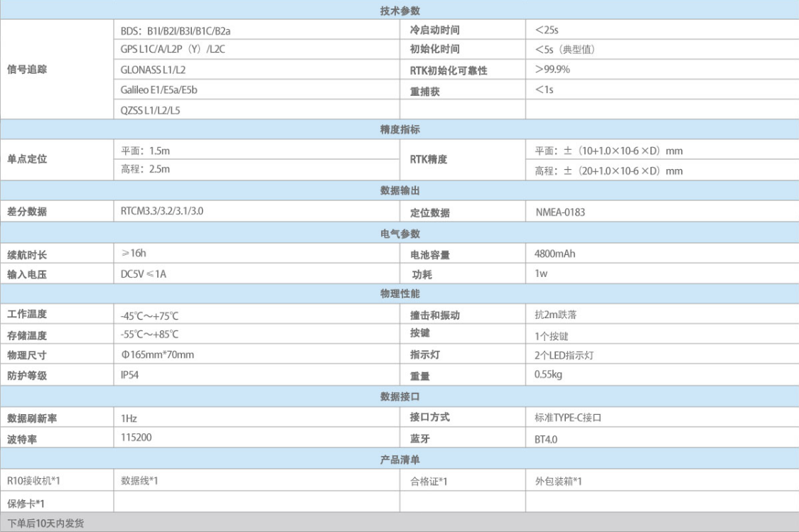Select the QZSS L1/L2/L5 cell
This screenshot has height=532, width=799.
(150, 110)
